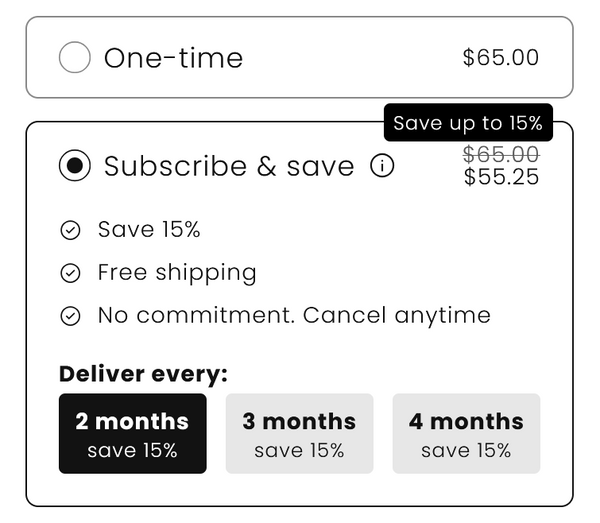Click the No commitment. Cancel anytime text
Image resolution: width=600 pixels, height=523 pixels.
click(x=294, y=316)
